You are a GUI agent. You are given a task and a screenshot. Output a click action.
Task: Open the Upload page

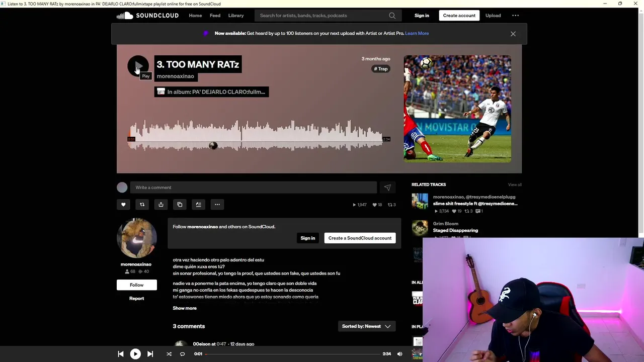click(493, 16)
